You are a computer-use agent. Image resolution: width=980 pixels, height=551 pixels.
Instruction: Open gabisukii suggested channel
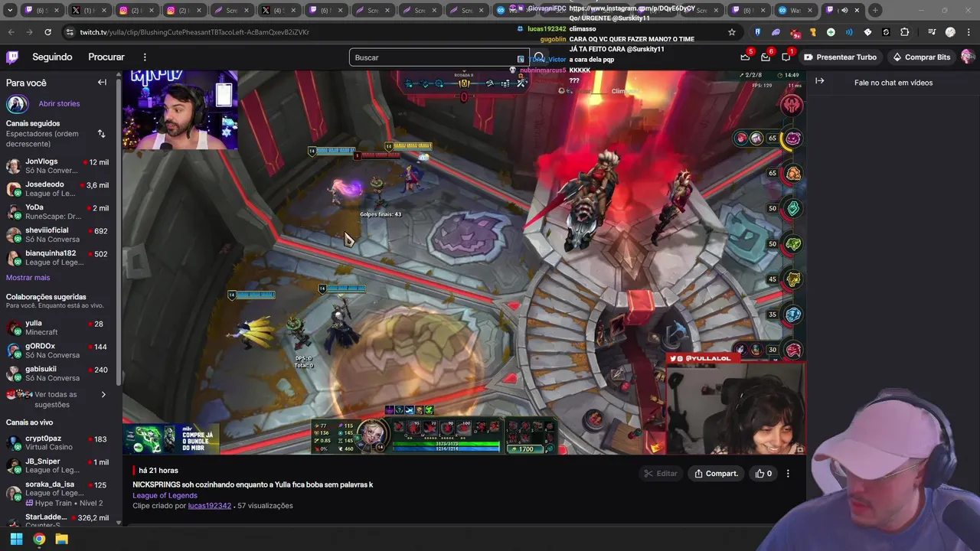tap(57, 373)
